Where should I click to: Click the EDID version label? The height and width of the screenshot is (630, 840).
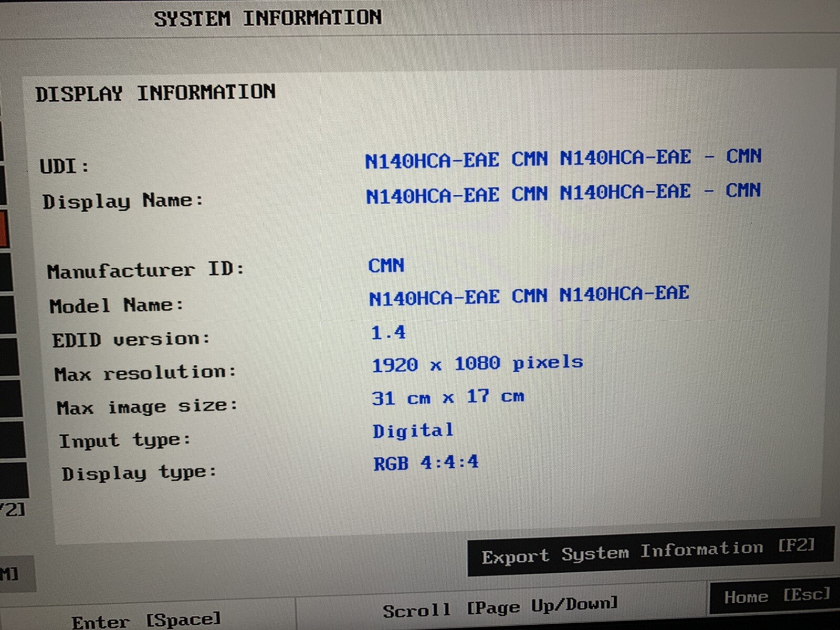pos(131,340)
